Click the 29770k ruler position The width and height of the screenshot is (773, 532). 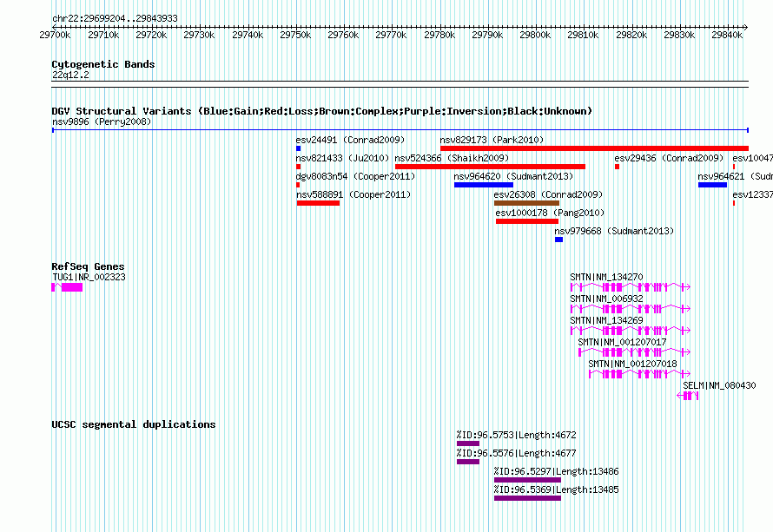[x=391, y=35]
